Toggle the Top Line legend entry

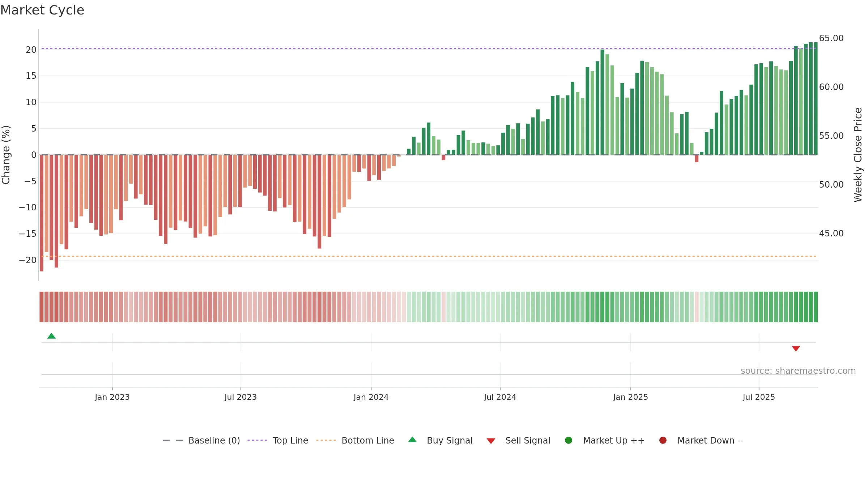click(278, 440)
